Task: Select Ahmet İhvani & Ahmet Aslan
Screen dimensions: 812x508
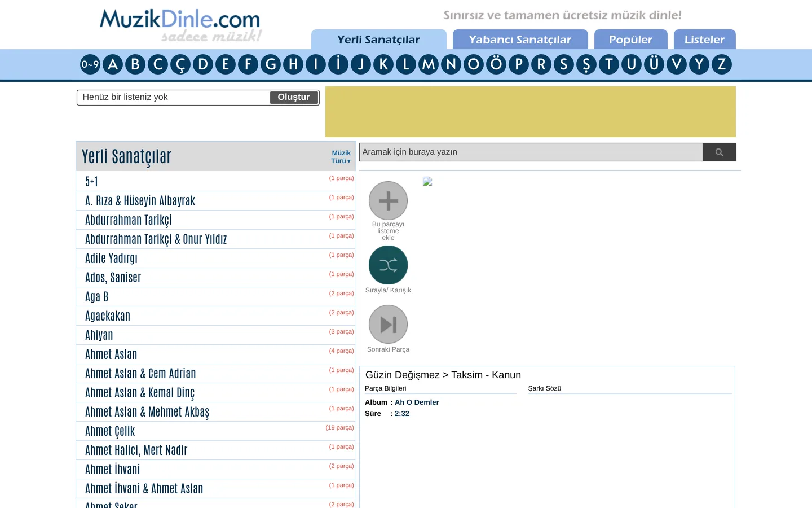Action: 216,489
